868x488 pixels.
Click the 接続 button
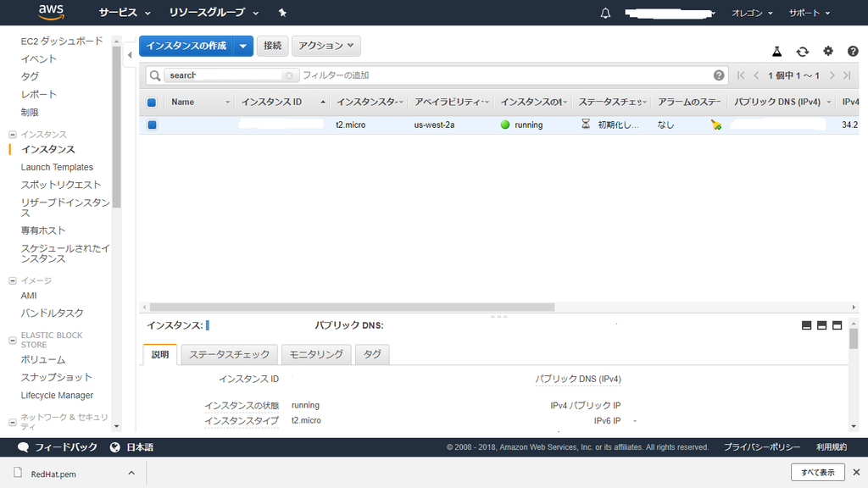click(x=272, y=46)
